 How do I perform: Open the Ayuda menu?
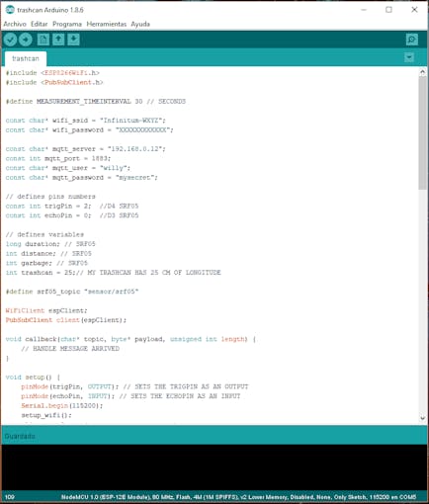140,24
